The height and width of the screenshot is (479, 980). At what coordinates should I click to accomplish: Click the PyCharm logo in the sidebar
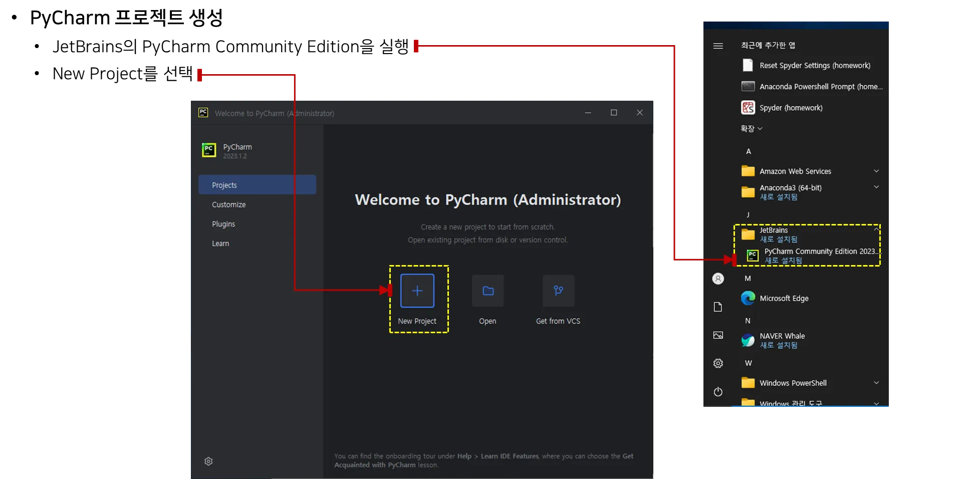(x=209, y=150)
